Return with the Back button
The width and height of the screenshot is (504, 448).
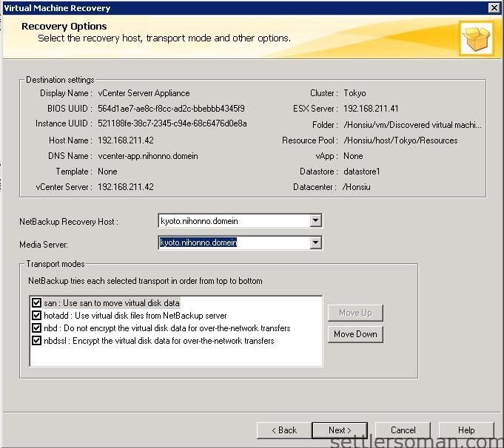click(283, 430)
